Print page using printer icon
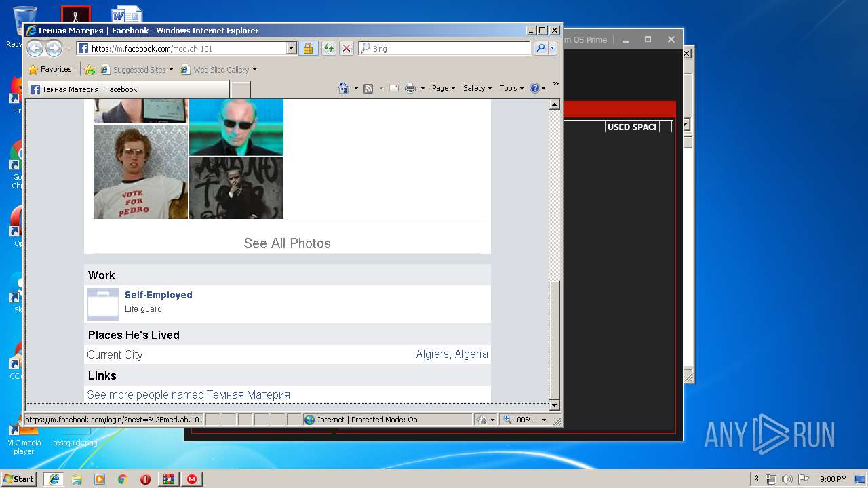The width and height of the screenshot is (868, 488). [410, 89]
